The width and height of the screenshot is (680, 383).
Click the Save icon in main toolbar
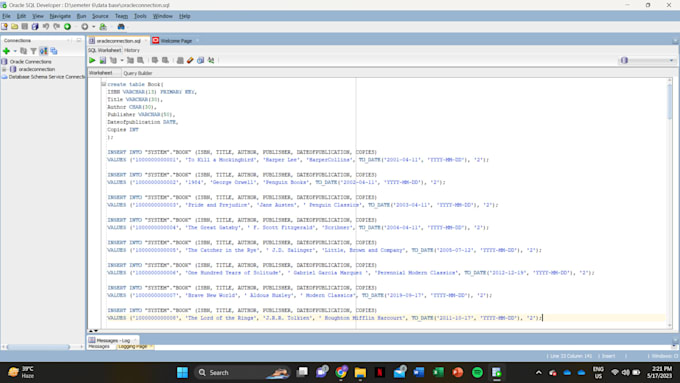click(x=25, y=27)
